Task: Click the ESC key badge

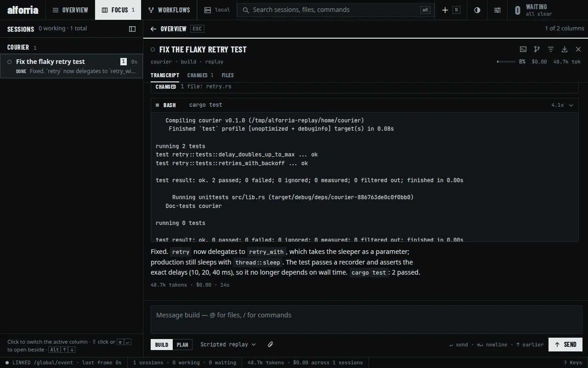Action: point(197,29)
